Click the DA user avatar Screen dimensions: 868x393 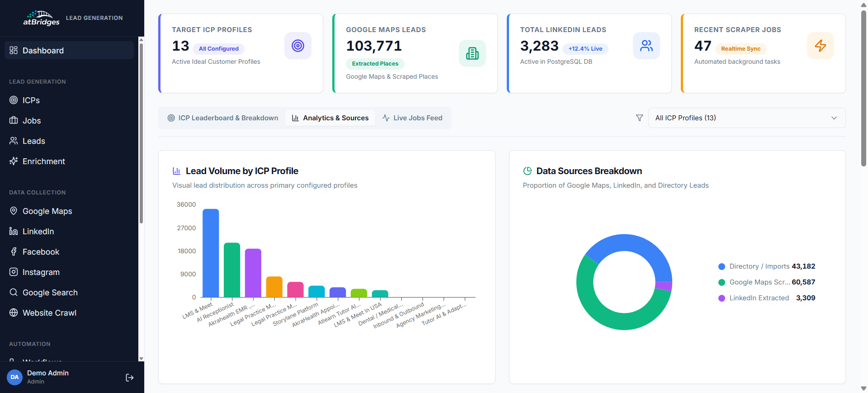click(14, 377)
